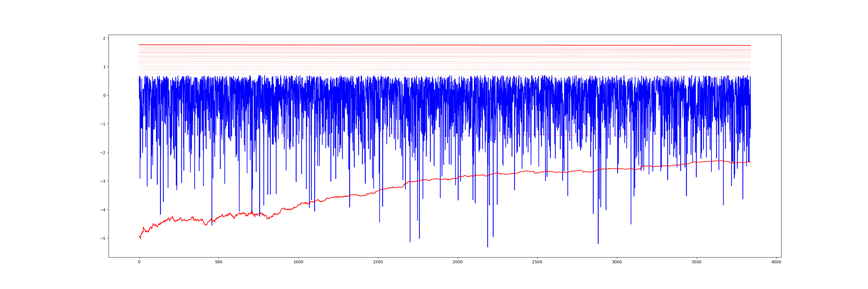The image size is (868, 289).
Task: Click the rising red curve's right end
Action: point(750,162)
